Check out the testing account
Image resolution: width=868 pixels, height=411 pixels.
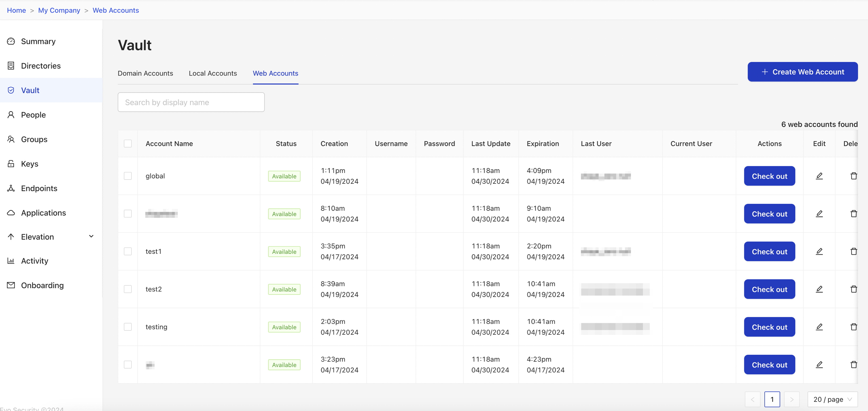769,327
